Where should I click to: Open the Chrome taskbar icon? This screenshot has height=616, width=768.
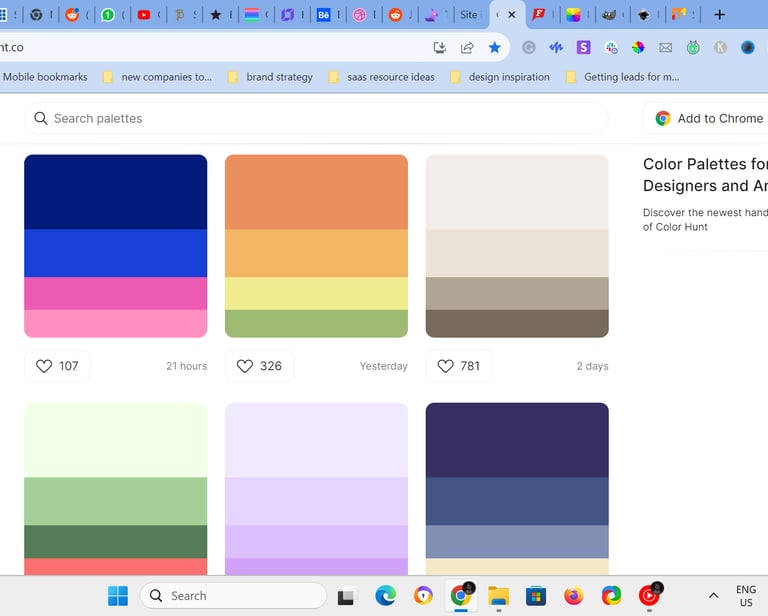point(460,596)
